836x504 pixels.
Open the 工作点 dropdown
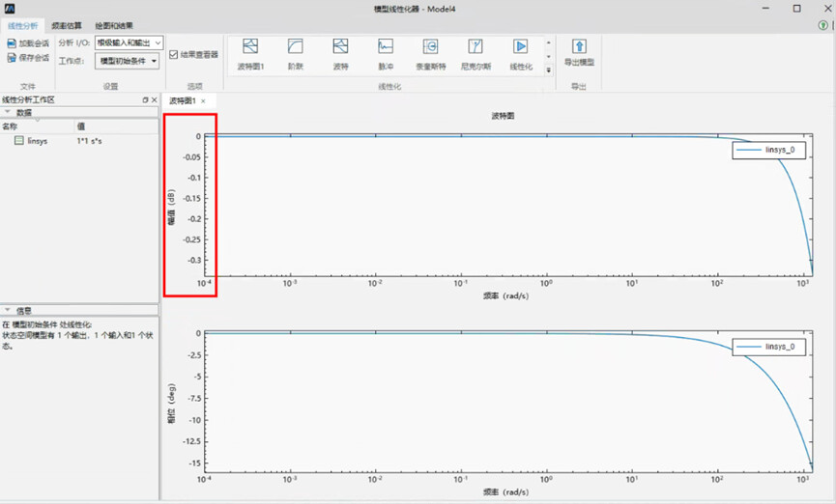pos(127,61)
